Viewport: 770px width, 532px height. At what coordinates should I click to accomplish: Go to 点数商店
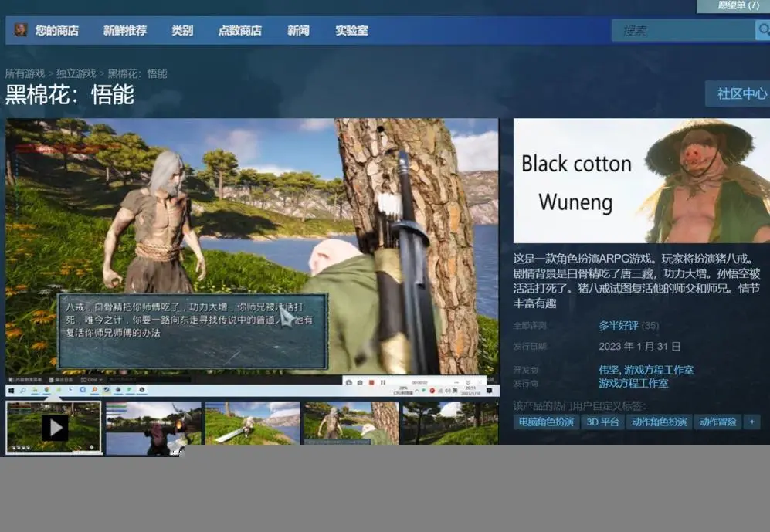pos(239,30)
